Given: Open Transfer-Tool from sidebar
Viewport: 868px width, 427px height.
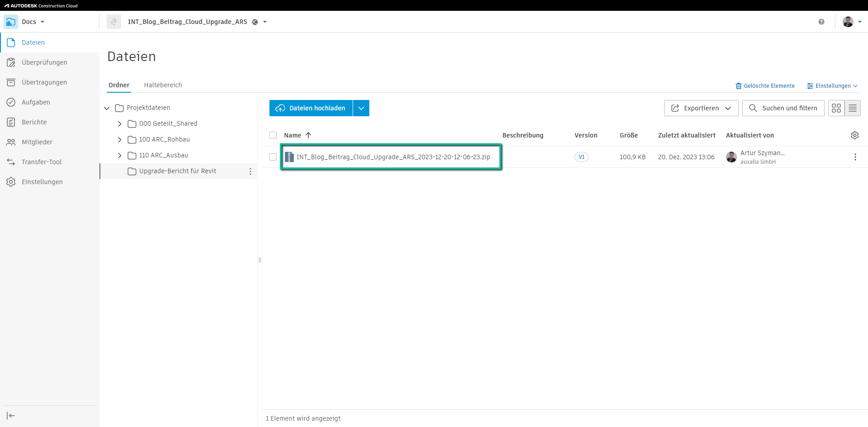Looking at the screenshot, I should [x=41, y=162].
